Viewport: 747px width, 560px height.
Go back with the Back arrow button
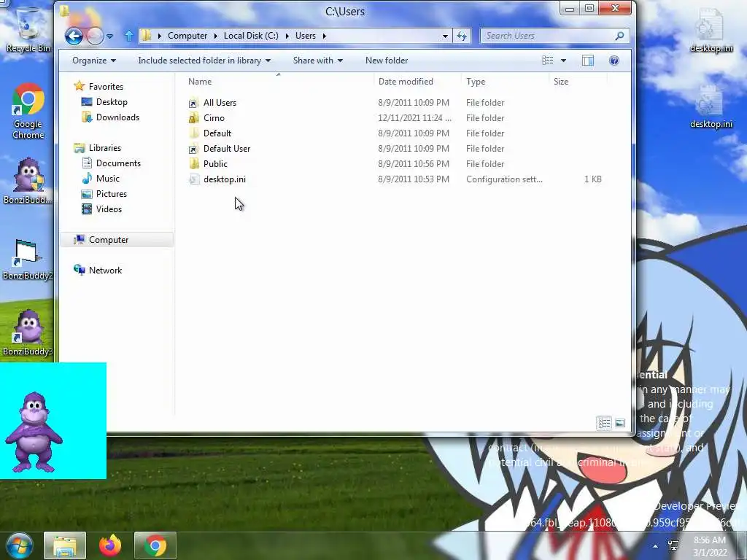point(74,36)
